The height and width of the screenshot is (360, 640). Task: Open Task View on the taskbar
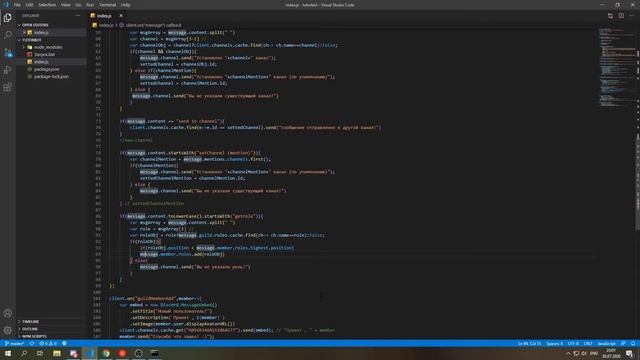pos(40,353)
